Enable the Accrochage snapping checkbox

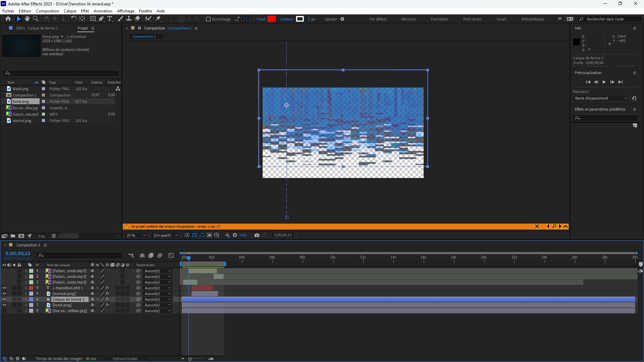pyautogui.click(x=208, y=19)
